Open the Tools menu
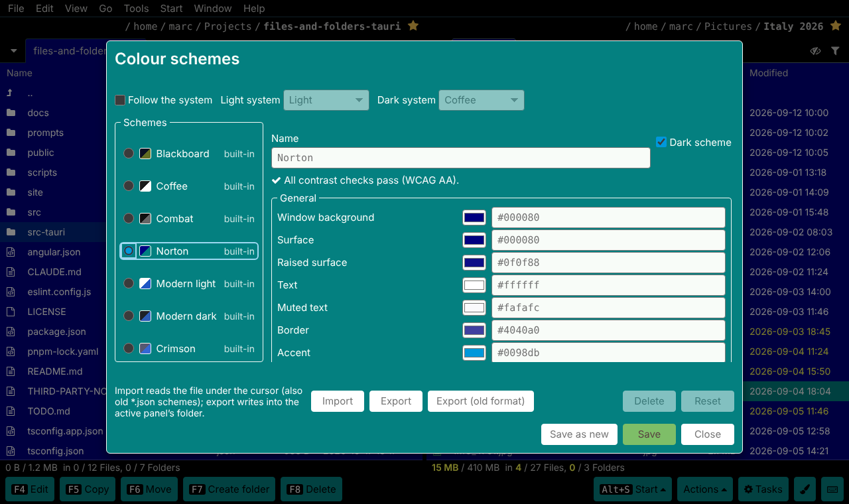This screenshot has width=849, height=504. click(136, 9)
